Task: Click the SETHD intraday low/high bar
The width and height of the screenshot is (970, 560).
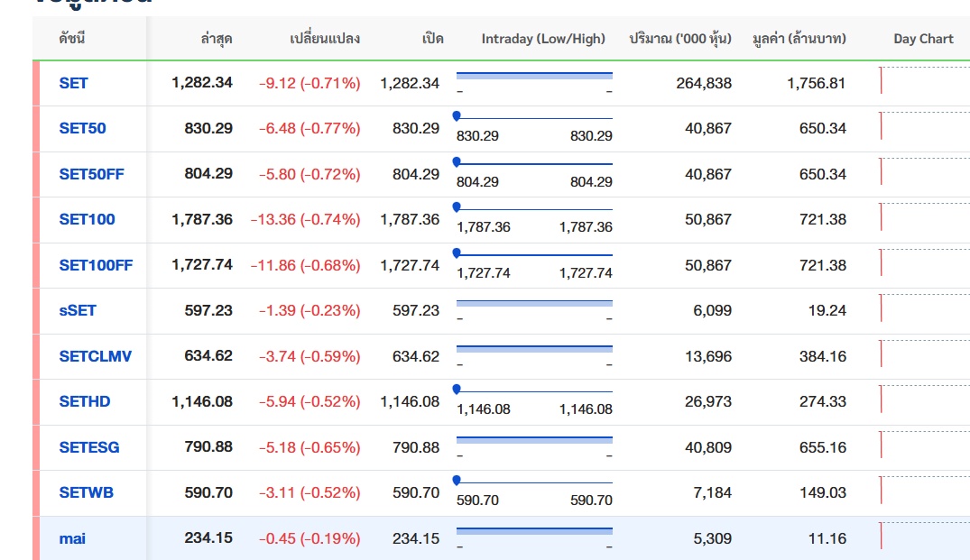Action: [534, 391]
